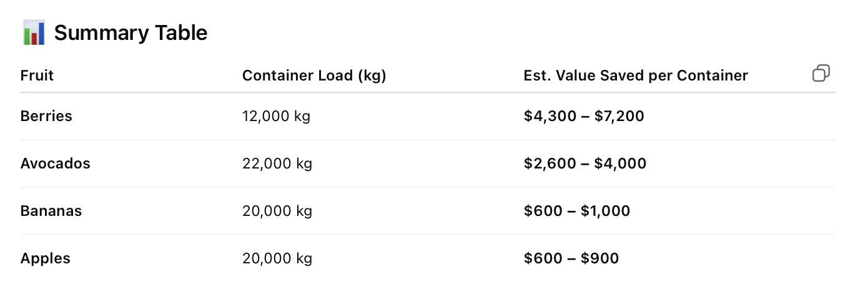Click the bar chart emoji beside Summary Table
The width and height of the screenshot is (868, 302).
(x=34, y=32)
